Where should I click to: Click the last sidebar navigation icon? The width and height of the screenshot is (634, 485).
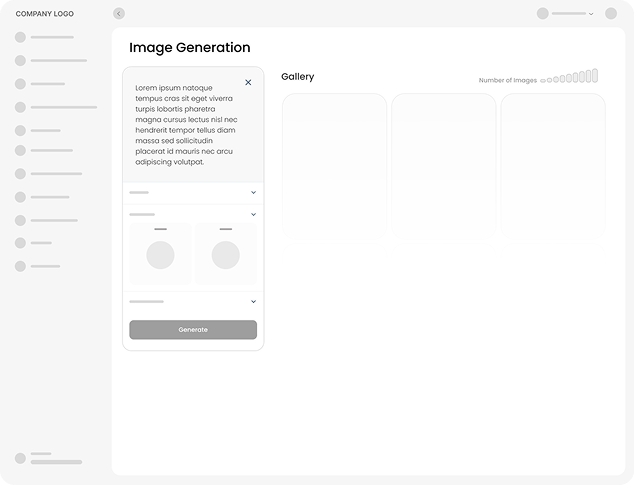click(20, 266)
